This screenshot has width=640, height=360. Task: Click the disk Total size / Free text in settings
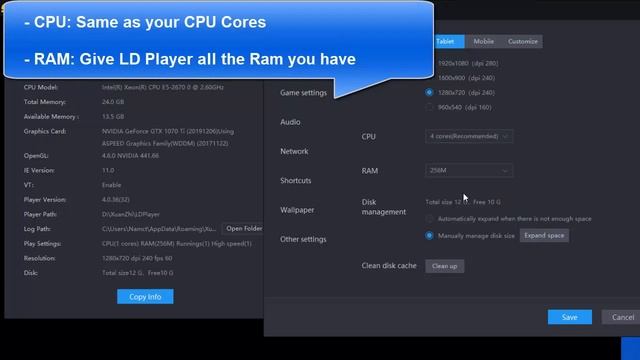pos(463,202)
